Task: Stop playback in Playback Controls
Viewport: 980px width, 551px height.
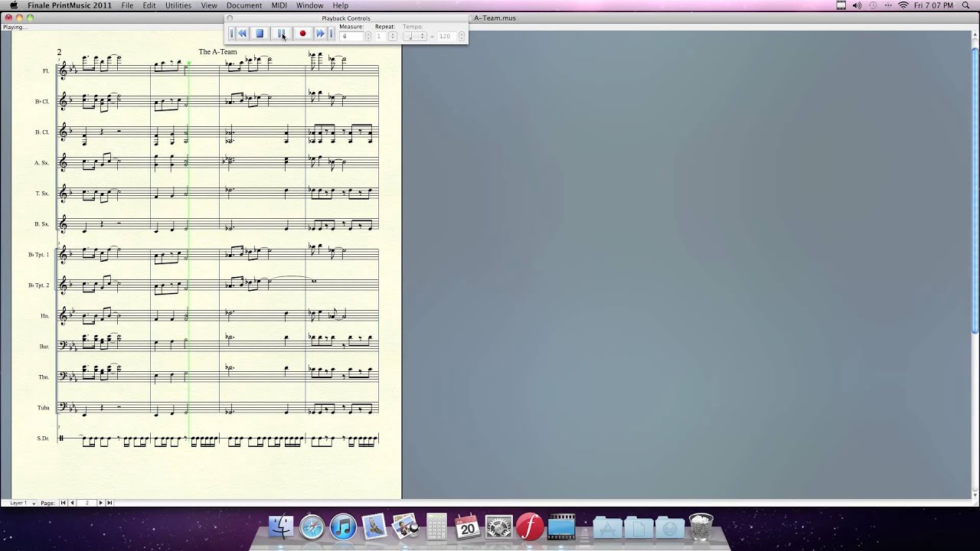Action: point(260,34)
